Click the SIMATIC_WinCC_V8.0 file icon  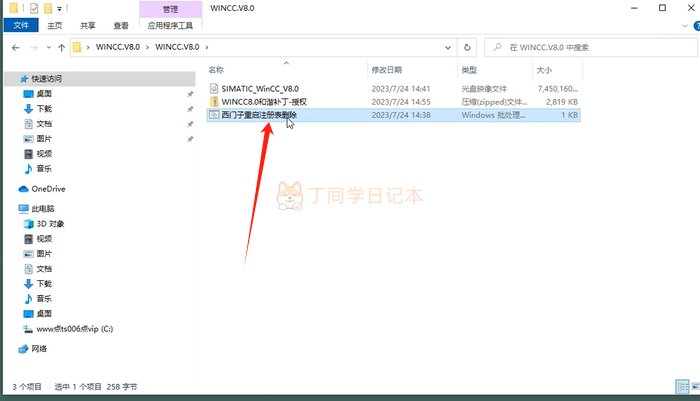pos(214,88)
